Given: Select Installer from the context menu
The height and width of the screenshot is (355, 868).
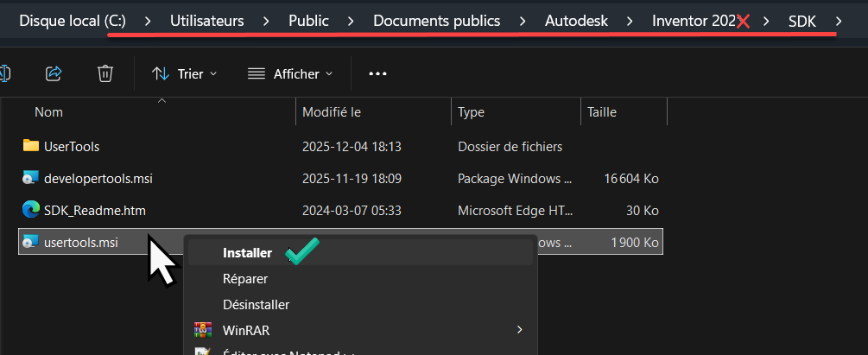Looking at the screenshot, I should tap(247, 253).
